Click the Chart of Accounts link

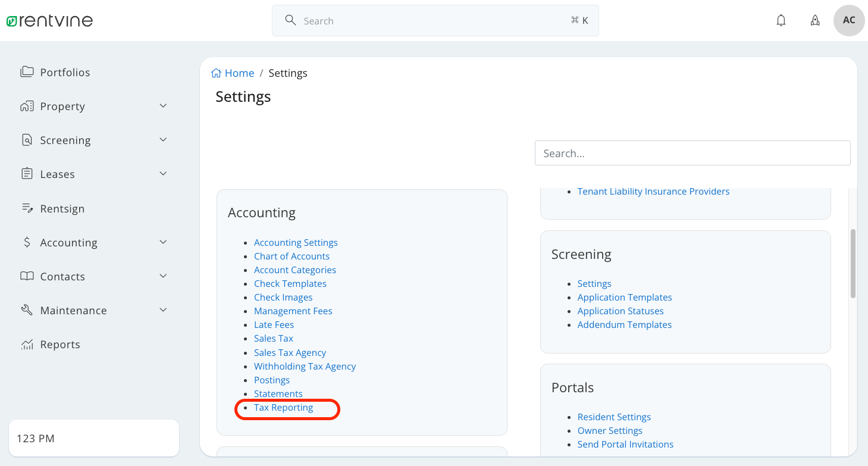point(292,256)
